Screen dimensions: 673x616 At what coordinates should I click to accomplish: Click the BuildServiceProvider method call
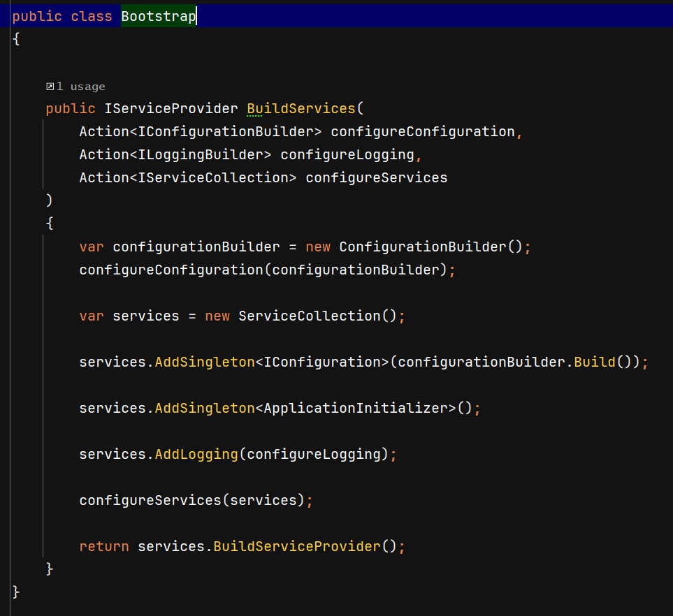pyautogui.click(x=297, y=546)
